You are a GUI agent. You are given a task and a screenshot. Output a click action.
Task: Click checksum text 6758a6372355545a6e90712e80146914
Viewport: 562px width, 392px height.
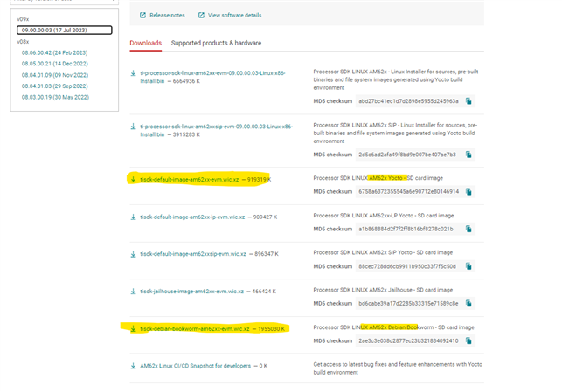tap(408, 192)
